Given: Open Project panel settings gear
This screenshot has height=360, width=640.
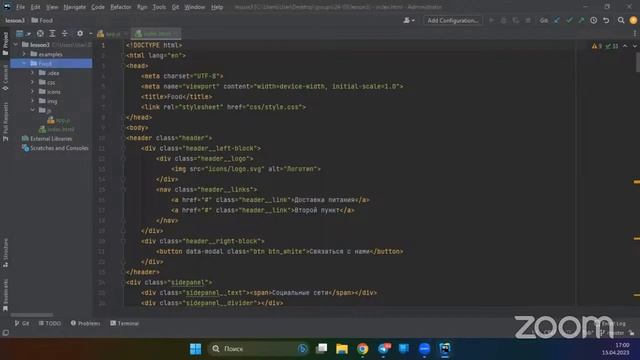Looking at the screenshot, I should [80, 33].
